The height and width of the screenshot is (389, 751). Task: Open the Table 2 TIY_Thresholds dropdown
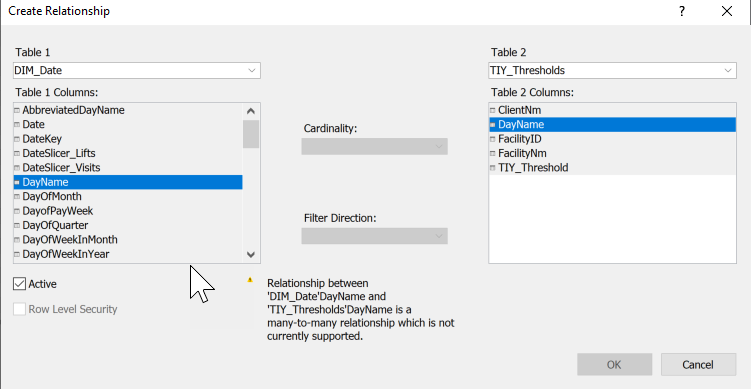click(612, 70)
